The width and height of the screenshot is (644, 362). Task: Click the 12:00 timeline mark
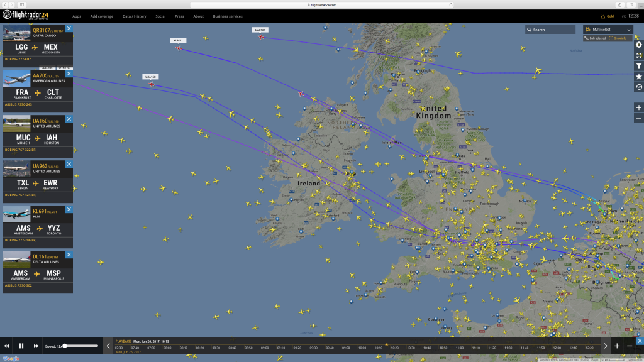click(x=557, y=348)
